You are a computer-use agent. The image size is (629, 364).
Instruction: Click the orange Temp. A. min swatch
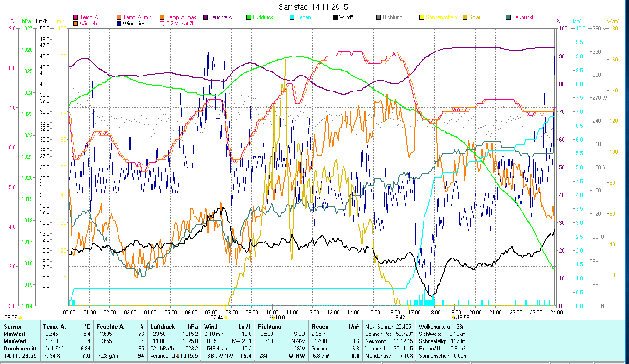point(119,18)
